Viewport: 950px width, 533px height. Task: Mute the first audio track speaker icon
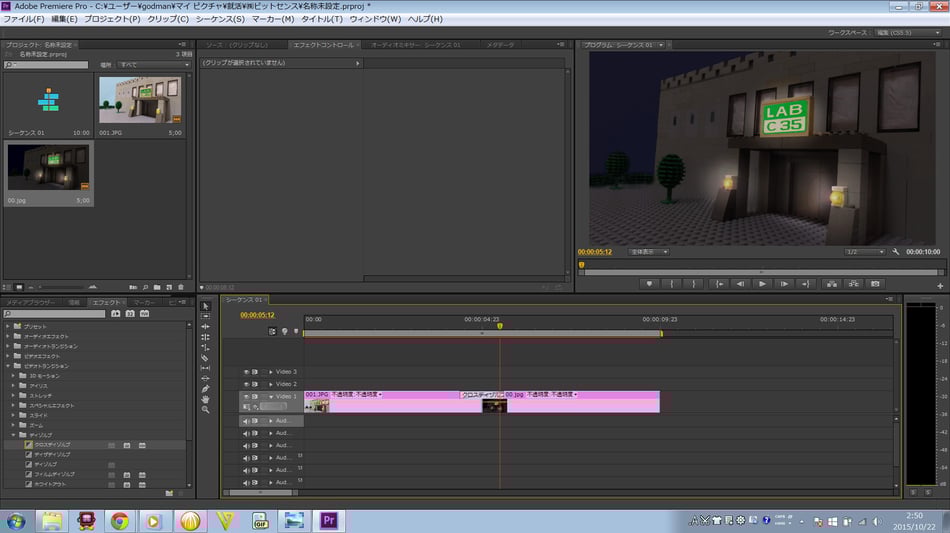246,421
